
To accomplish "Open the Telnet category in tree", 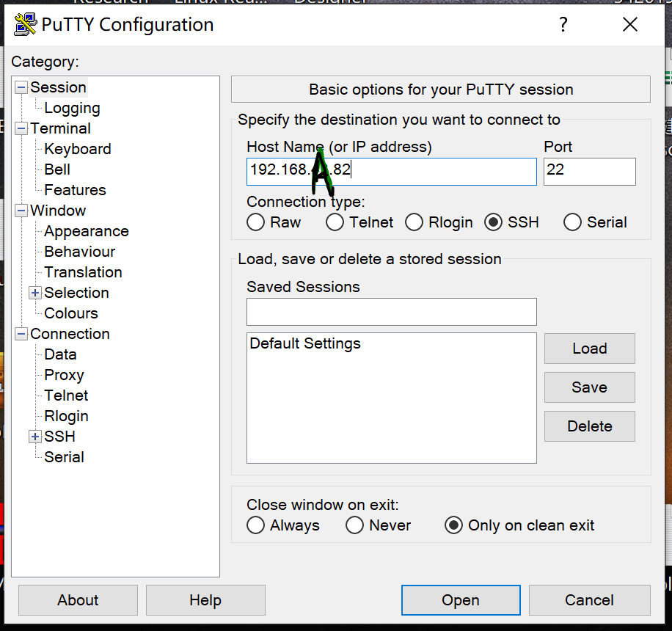I will point(66,395).
